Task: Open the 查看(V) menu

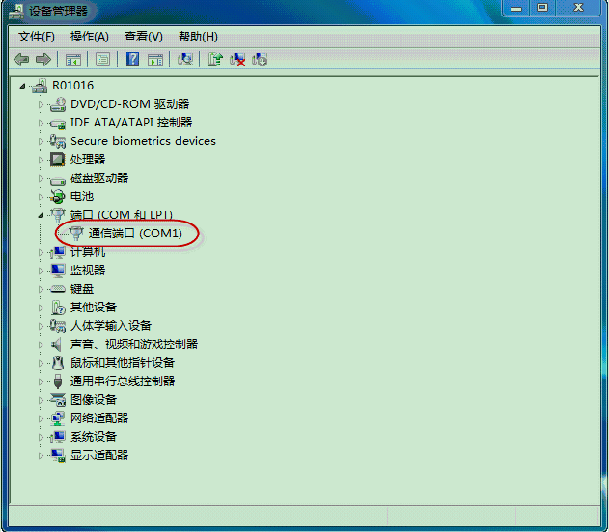Action: (x=143, y=37)
